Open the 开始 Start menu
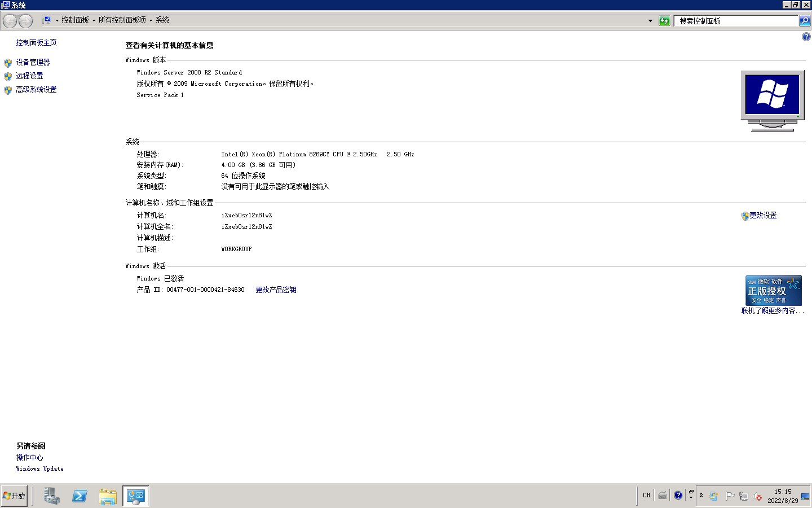Screen dimensions: 812x508 [15, 496]
